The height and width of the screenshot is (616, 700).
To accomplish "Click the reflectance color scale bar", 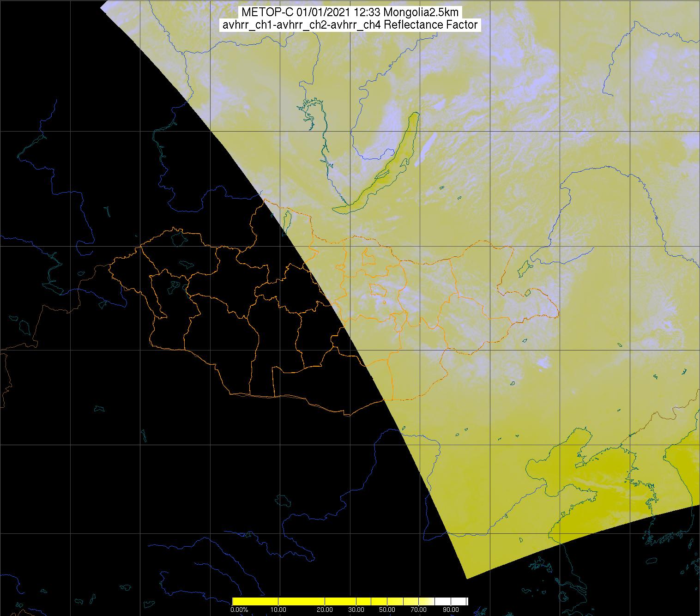I will click(x=350, y=601).
